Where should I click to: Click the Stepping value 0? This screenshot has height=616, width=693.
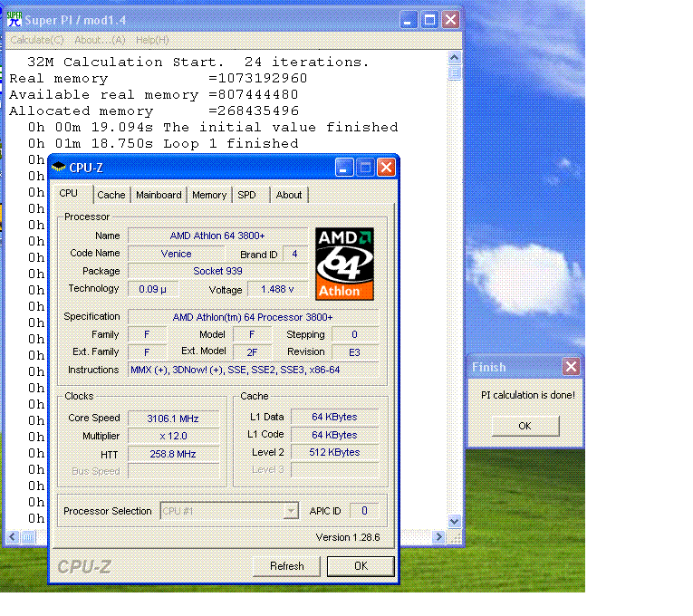[x=354, y=334]
